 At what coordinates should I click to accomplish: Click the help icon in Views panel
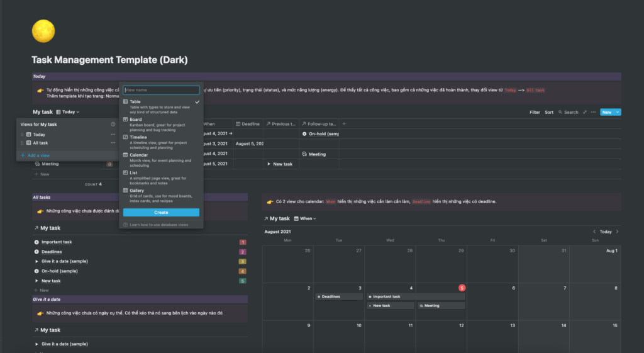113,124
